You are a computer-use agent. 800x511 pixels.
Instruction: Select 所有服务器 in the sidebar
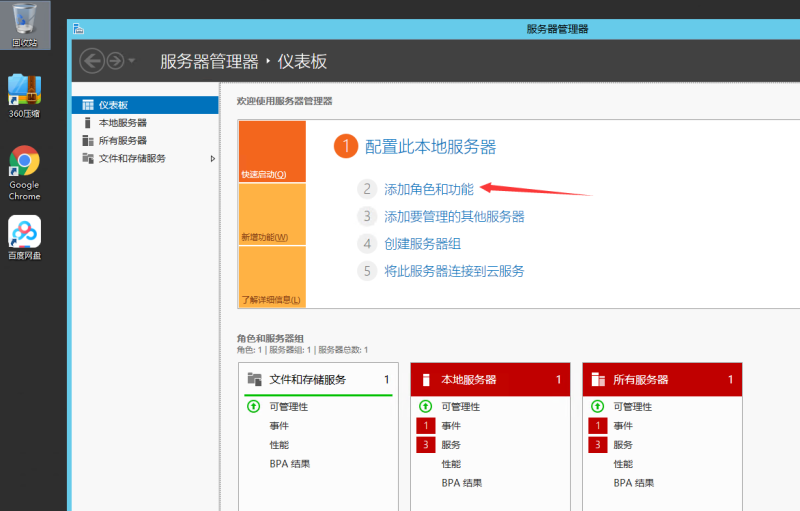145,141
